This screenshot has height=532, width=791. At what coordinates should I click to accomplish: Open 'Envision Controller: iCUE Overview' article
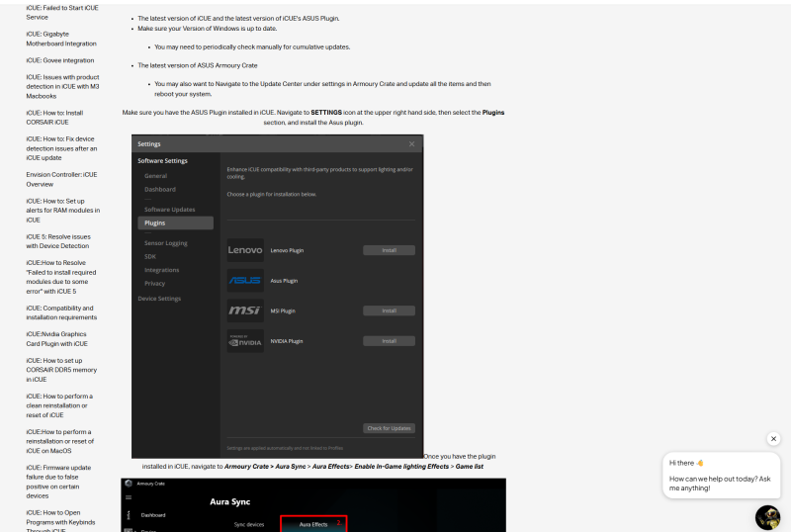61,179
